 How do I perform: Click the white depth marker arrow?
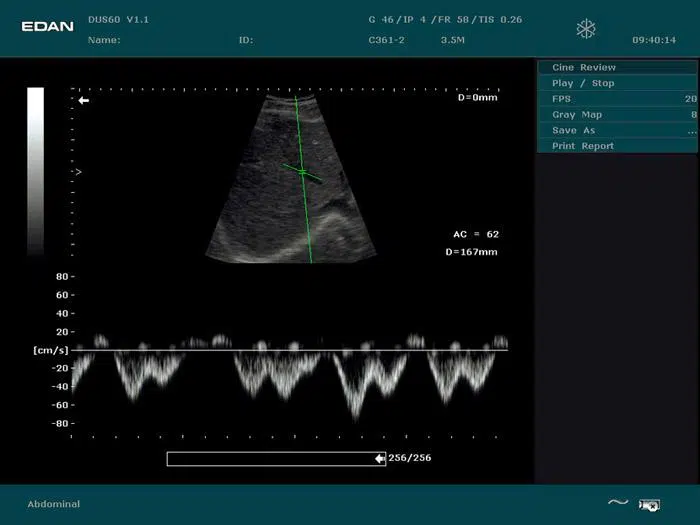84,101
